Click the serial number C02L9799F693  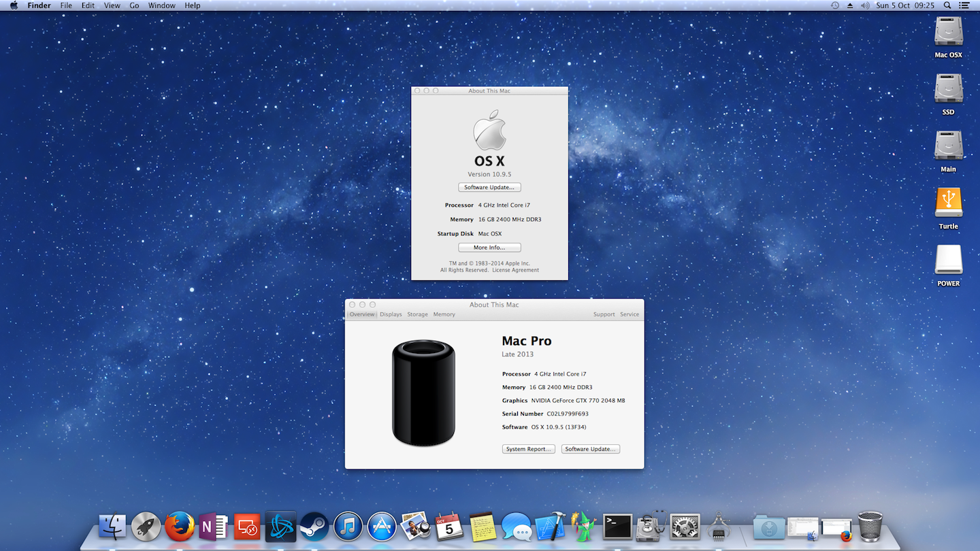pyautogui.click(x=568, y=414)
